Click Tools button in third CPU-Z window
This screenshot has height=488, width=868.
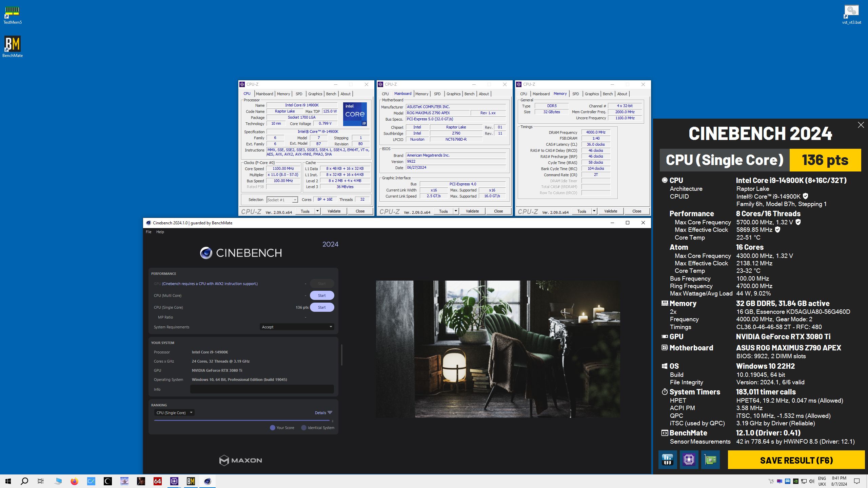(x=581, y=211)
